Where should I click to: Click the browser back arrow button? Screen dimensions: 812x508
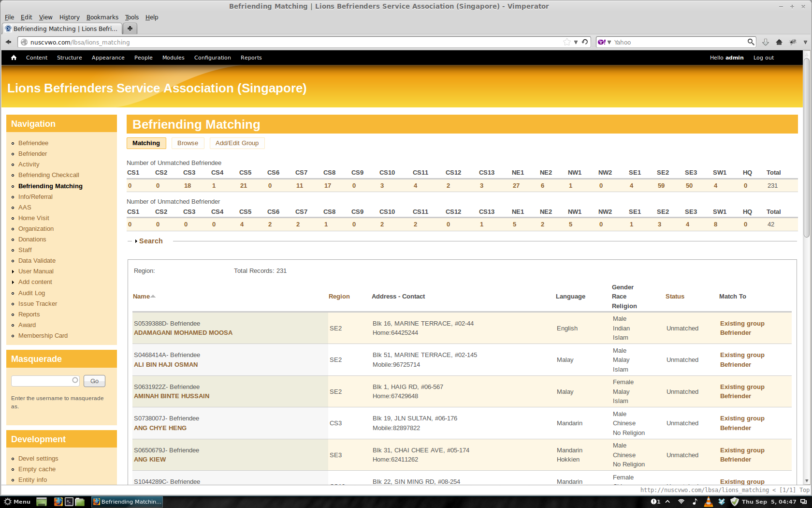8,42
